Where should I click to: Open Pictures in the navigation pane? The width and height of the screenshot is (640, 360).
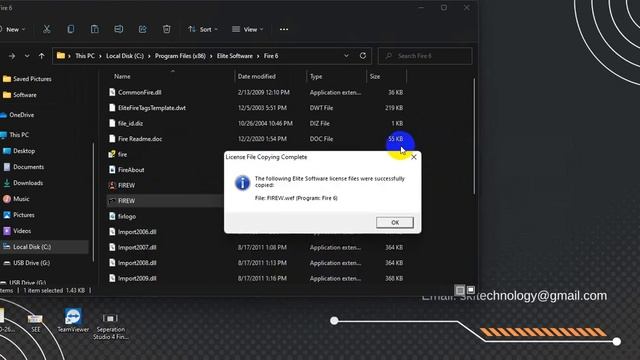click(x=19, y=215)
